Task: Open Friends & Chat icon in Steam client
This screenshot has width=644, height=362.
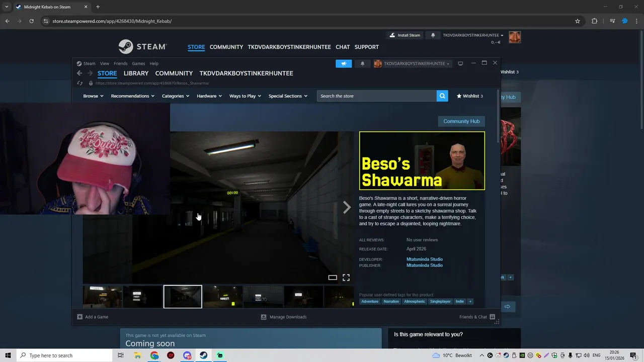Action: point(492,317)
